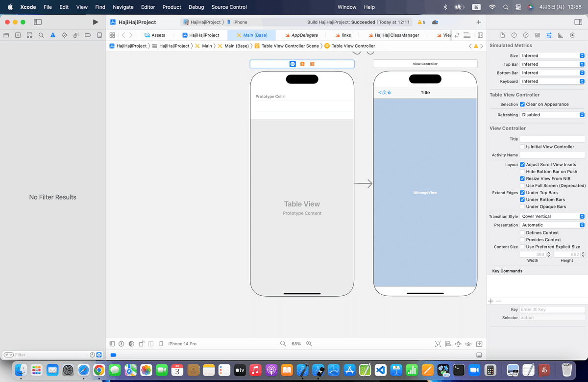Click the Embed In icon in canvas bar

pos(480,344)
